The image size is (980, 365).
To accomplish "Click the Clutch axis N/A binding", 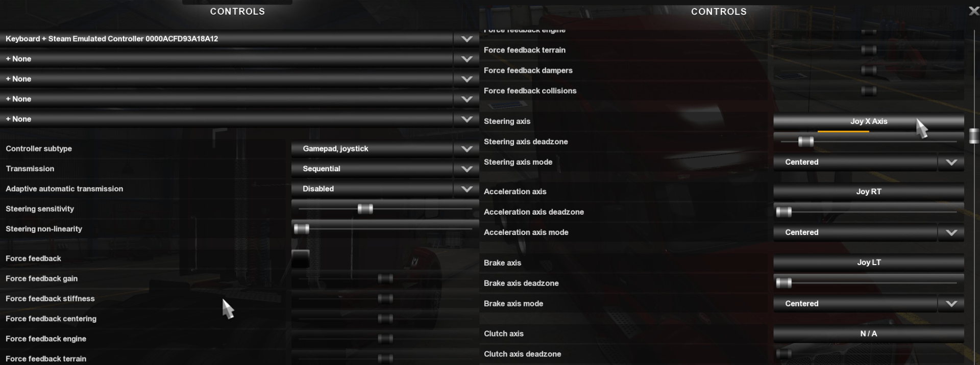I will (x=869, y=334).
